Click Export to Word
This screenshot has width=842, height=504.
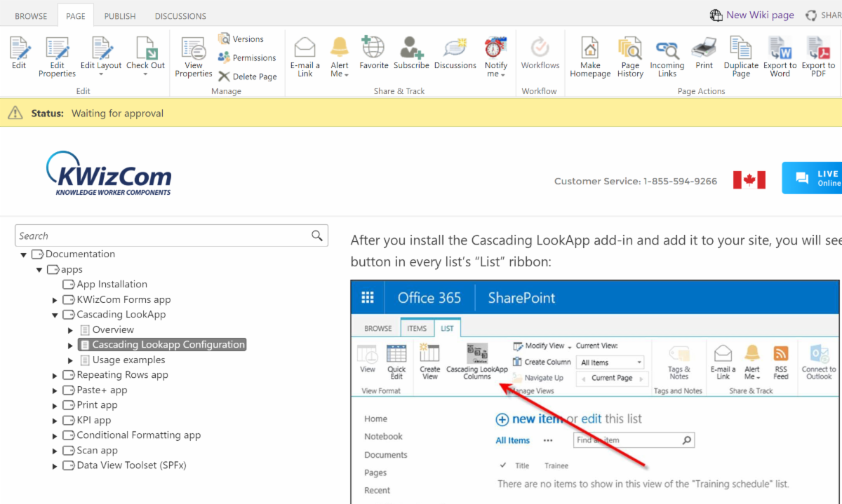click(780, 57)
